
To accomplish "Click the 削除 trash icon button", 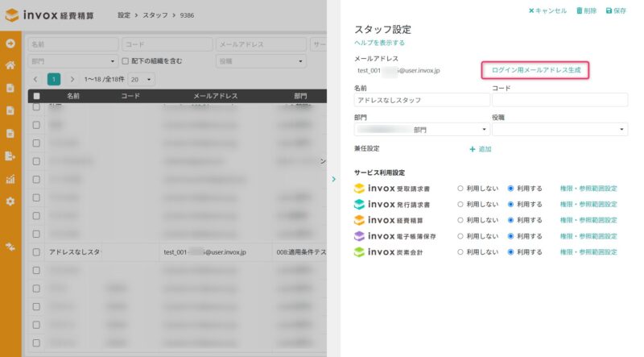I will point(586,10).
